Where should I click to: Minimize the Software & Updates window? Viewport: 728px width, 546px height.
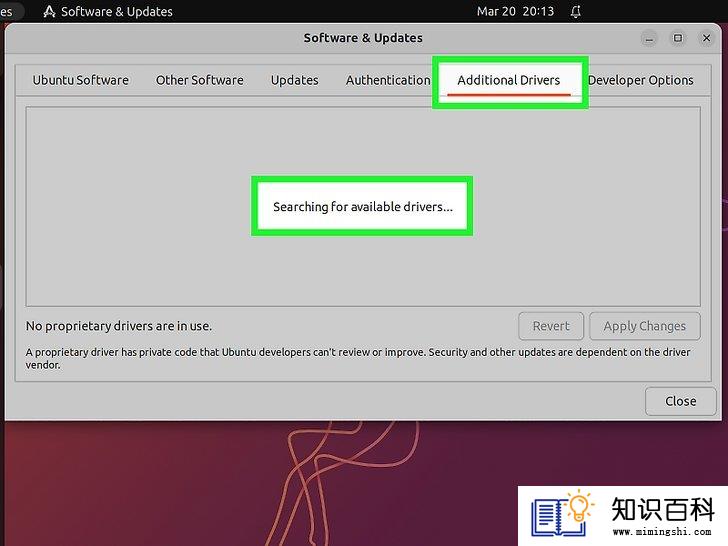pos(649,38)
